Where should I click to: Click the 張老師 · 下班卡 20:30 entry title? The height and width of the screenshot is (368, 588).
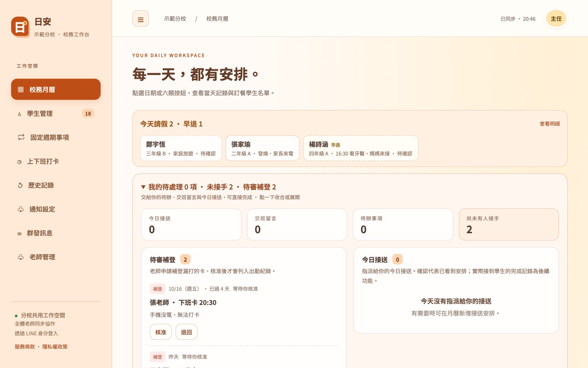(x=183, y=302)
